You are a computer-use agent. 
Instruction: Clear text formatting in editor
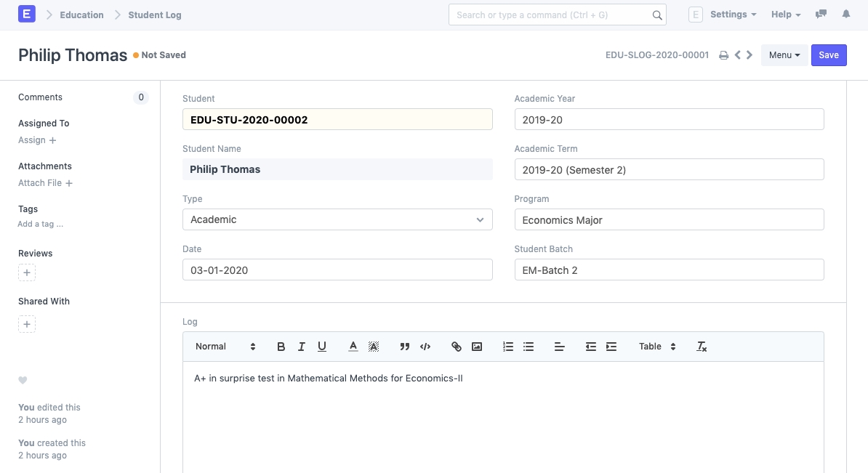(x=702, y=347)
